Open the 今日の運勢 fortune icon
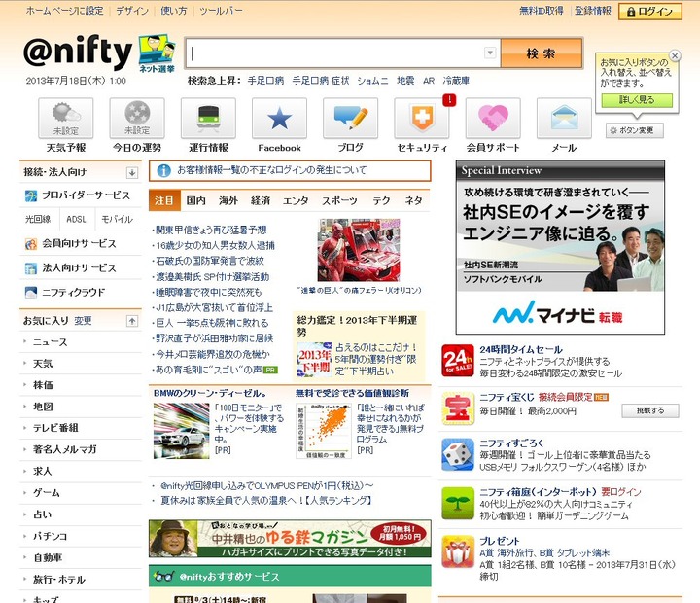Image resolution: width=700 pixels, height=603 pixels. pyautogui.click(x=137, y=119)
